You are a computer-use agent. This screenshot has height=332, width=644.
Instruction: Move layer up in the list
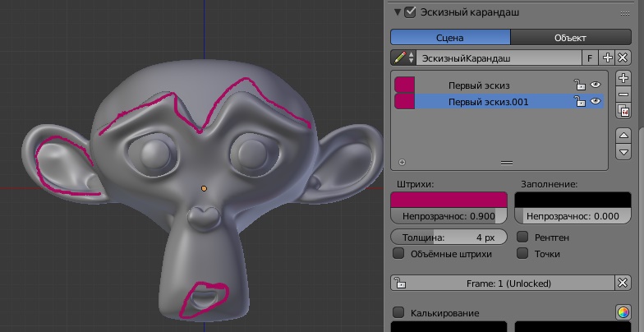coord(623,135)
